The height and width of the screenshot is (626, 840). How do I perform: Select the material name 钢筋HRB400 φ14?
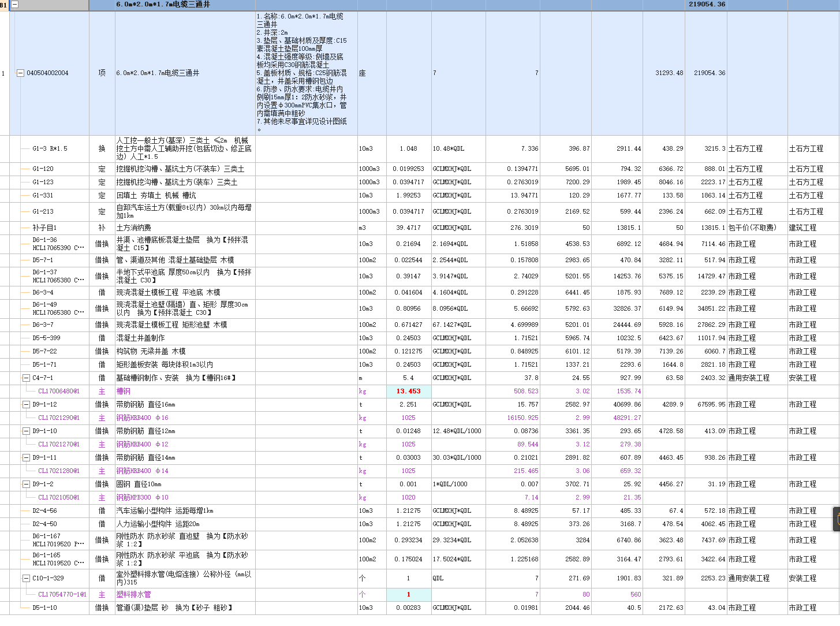143,471
